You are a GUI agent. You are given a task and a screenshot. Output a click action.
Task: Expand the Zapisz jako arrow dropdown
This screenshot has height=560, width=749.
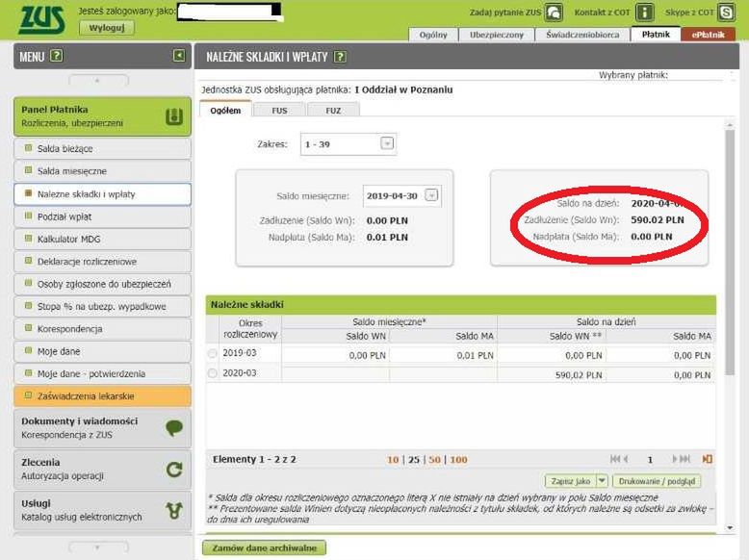click(x=602, y=481)
